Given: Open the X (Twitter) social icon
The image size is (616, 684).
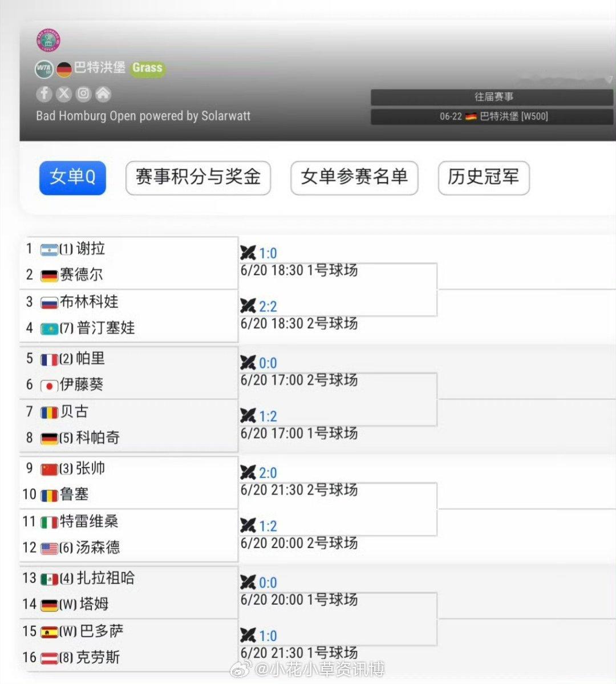Looking at the screenshot, I should (x=64, y=94).
